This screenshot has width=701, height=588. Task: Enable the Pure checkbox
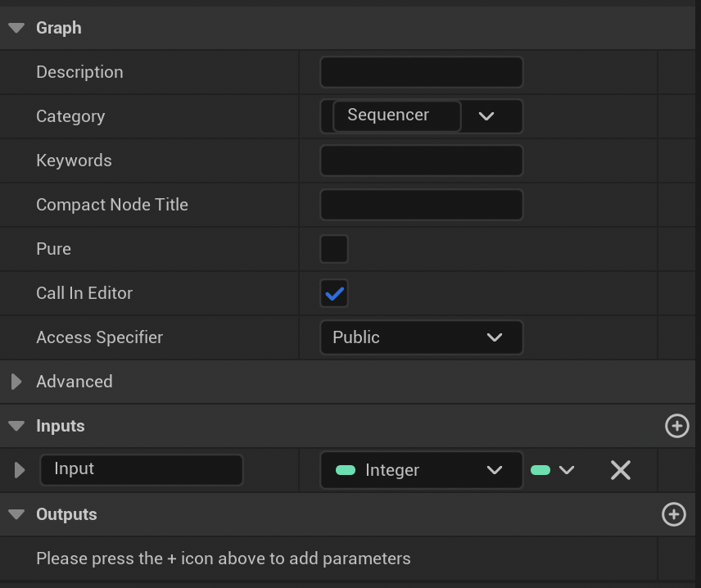(x=333, y=249)
